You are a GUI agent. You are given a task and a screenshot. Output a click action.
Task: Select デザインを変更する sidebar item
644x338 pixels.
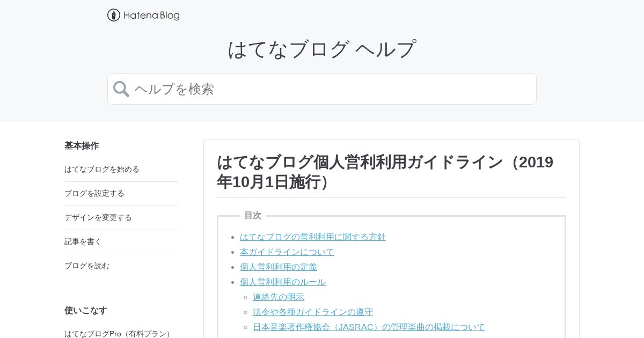pos(98,217)
